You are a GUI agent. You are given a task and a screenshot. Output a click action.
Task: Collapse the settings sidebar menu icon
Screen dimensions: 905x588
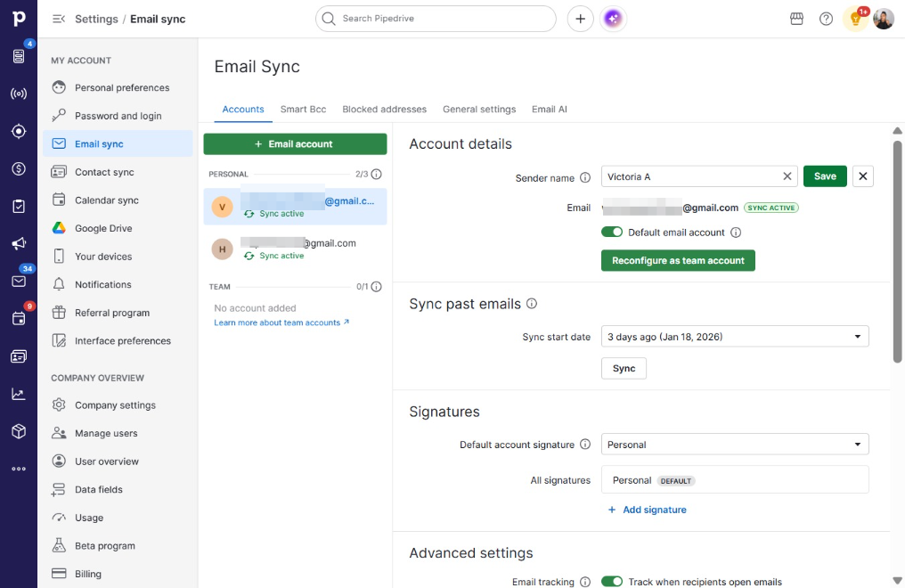click(x=58, y=19)
